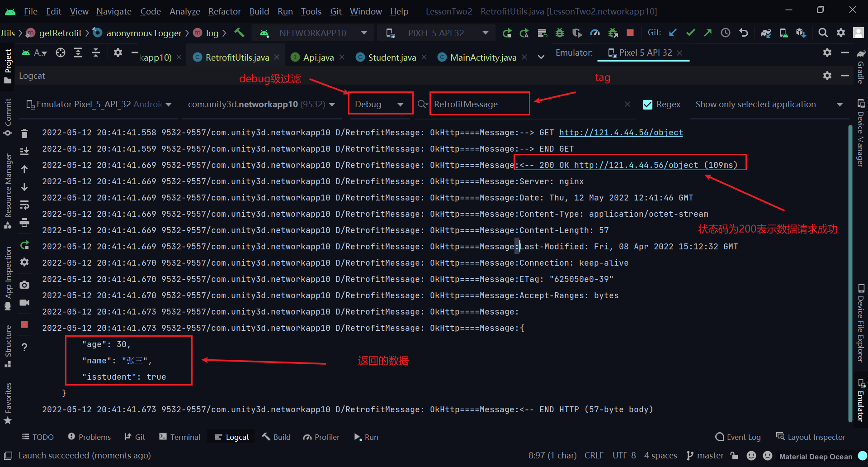Open the Terminal tool window
Viewport: 868px width, 467px height.
pos(179,437)
